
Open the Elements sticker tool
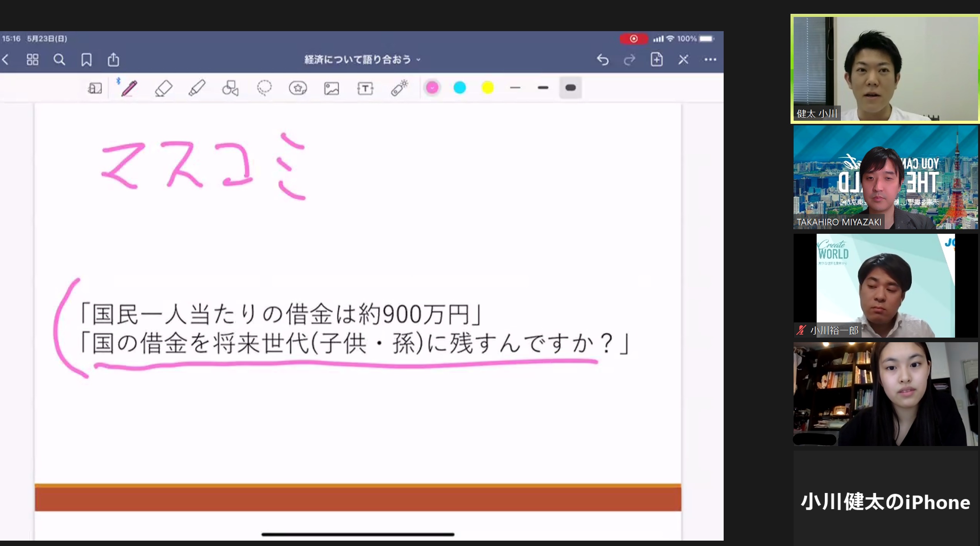(x=298, y=88)
